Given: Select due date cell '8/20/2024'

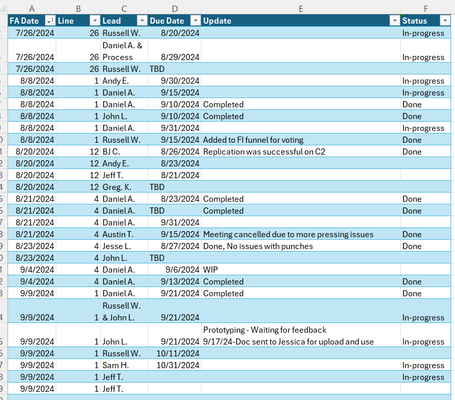Looking at the screenshot, I should click(x=175, y=33).
